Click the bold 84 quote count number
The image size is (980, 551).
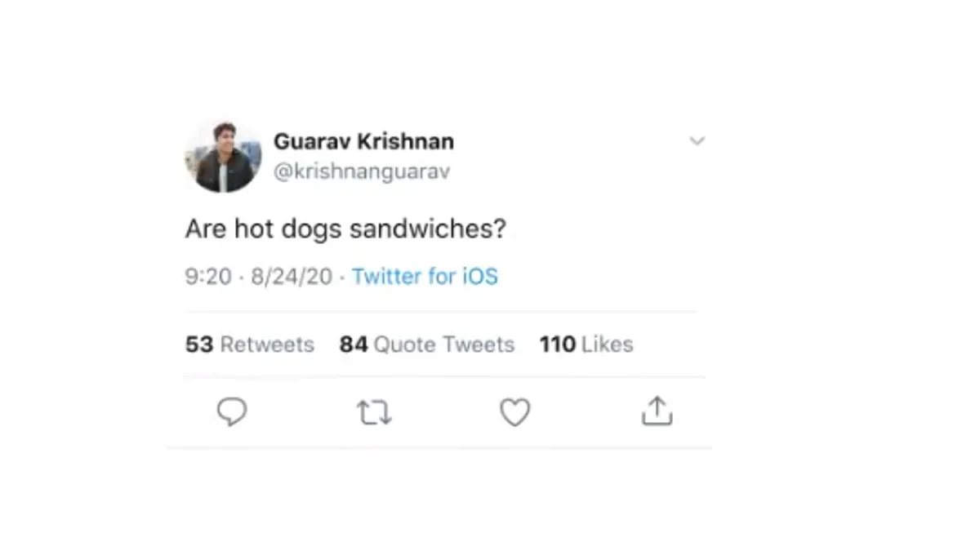pyautogui.click(x=354, y=344)
